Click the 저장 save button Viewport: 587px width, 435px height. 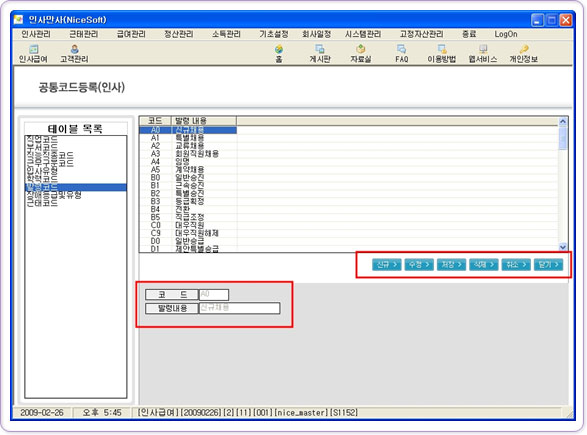coord(451,265)
